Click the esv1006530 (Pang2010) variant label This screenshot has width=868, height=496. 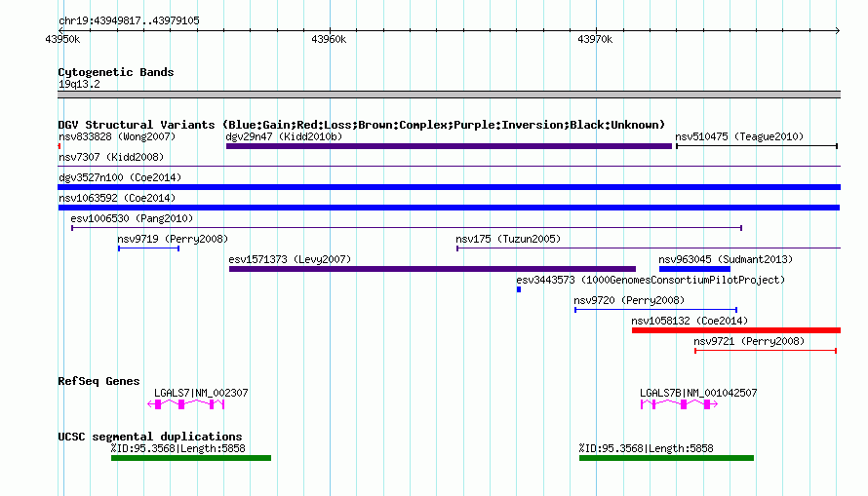132,218
